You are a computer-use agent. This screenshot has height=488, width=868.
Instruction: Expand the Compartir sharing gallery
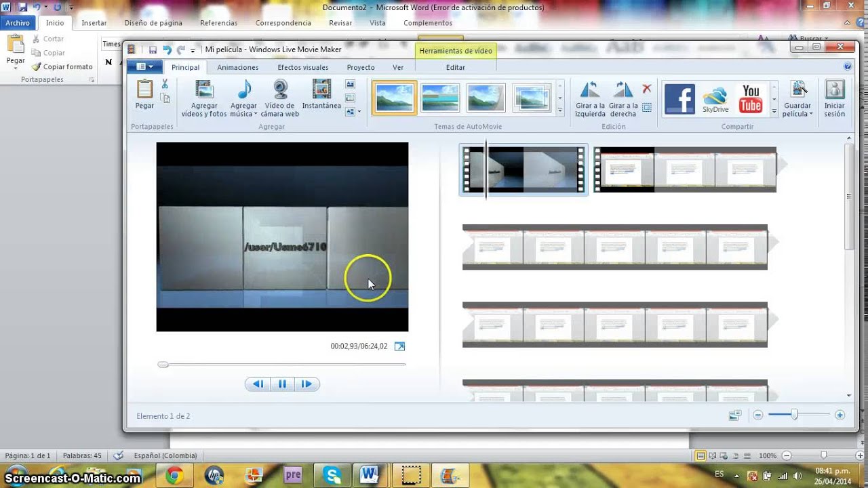(x=774, y=110)
